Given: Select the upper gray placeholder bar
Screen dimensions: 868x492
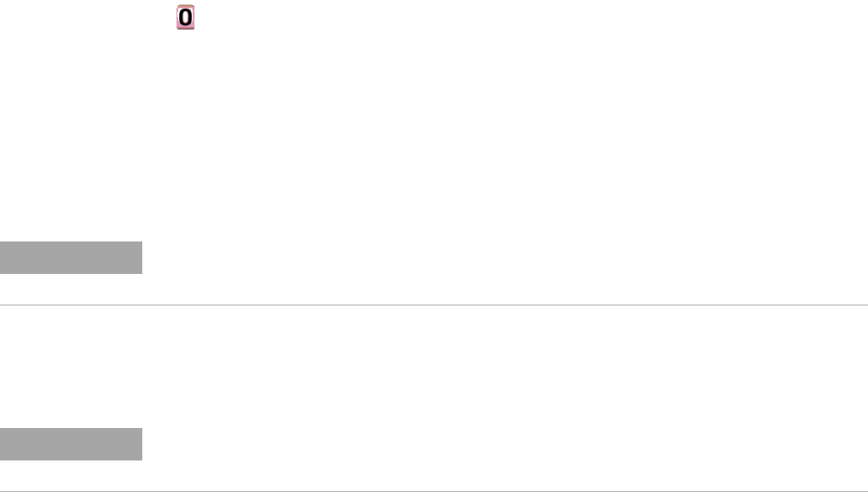Looking at the screenshot, I should 71,258.
